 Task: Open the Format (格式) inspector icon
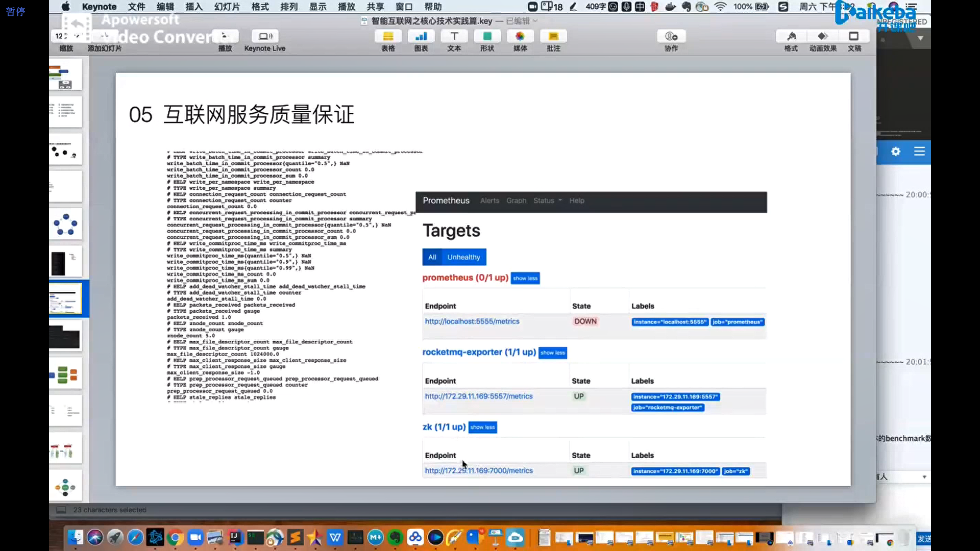pos(791,37)
